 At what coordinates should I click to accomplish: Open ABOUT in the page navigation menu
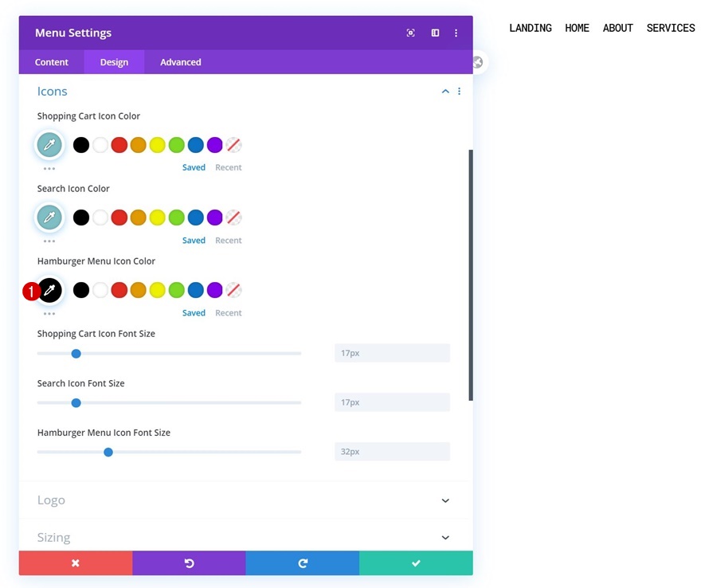pyautogui.click(x=617, y=28)
